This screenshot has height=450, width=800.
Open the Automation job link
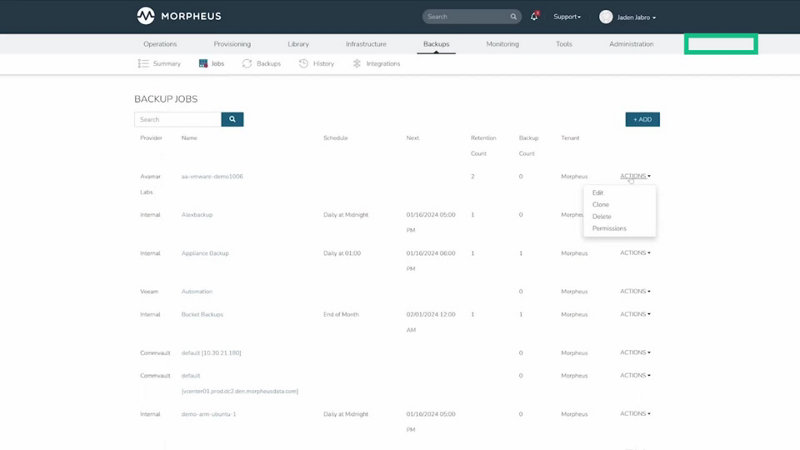197,291
